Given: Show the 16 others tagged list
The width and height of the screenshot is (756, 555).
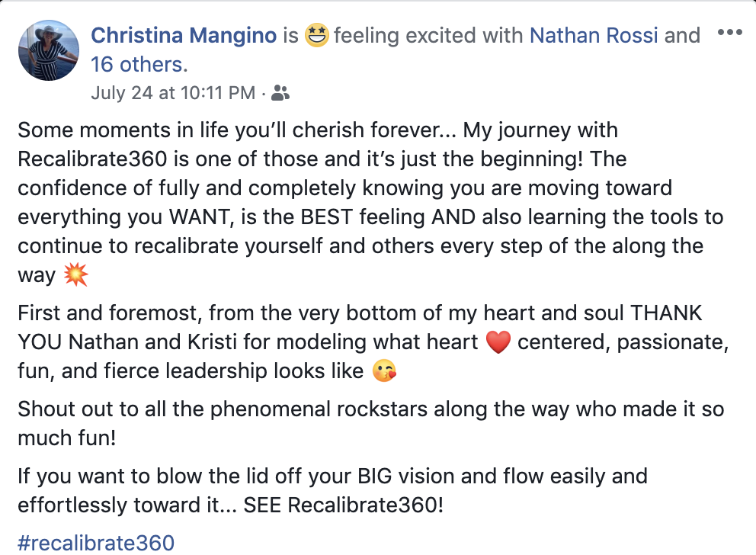Looking at the screenshot, I should click(139, 65).
